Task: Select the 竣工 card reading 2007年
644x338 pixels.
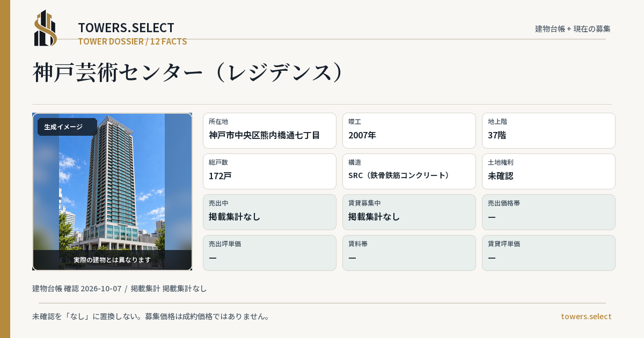Action: point(409,130)
